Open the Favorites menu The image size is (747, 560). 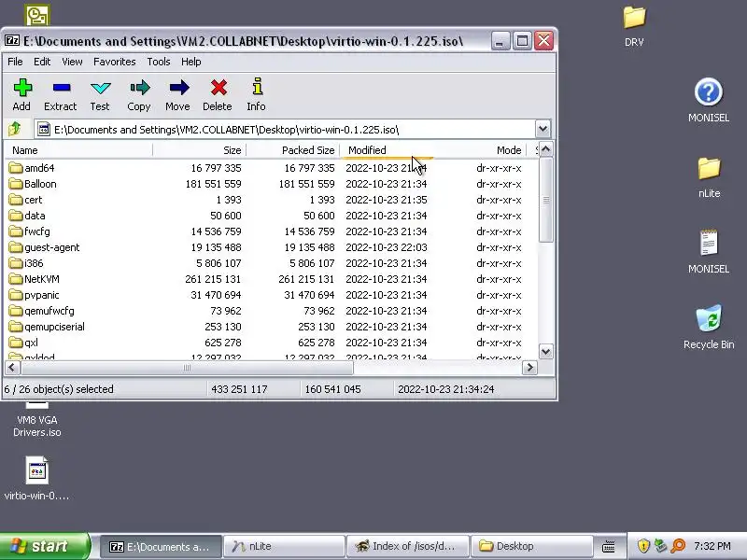114,62
